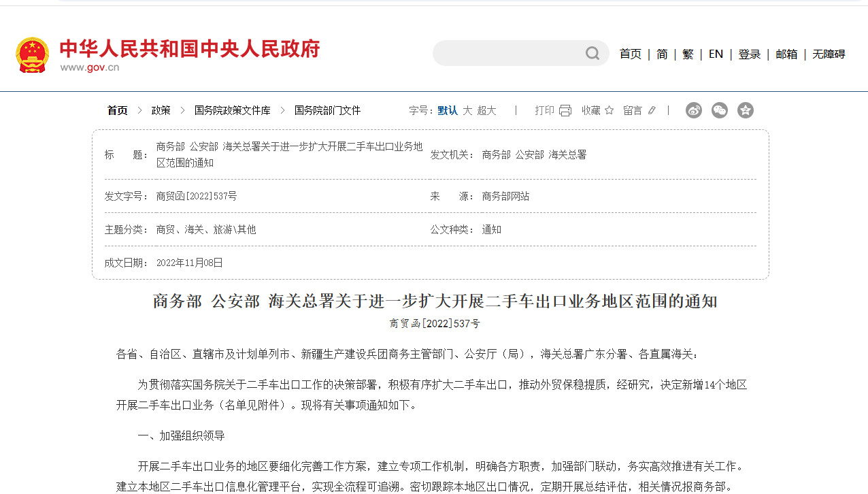Click the search magnifier icon
868x494 pixels.
pyautogui.click(x=592, y=53)
